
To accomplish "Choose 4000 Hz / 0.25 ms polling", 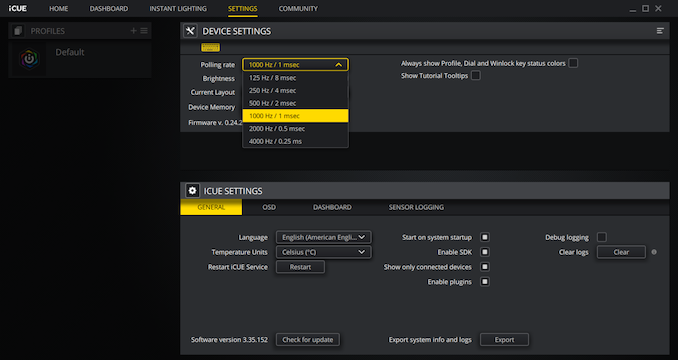I will coord(295,141).
